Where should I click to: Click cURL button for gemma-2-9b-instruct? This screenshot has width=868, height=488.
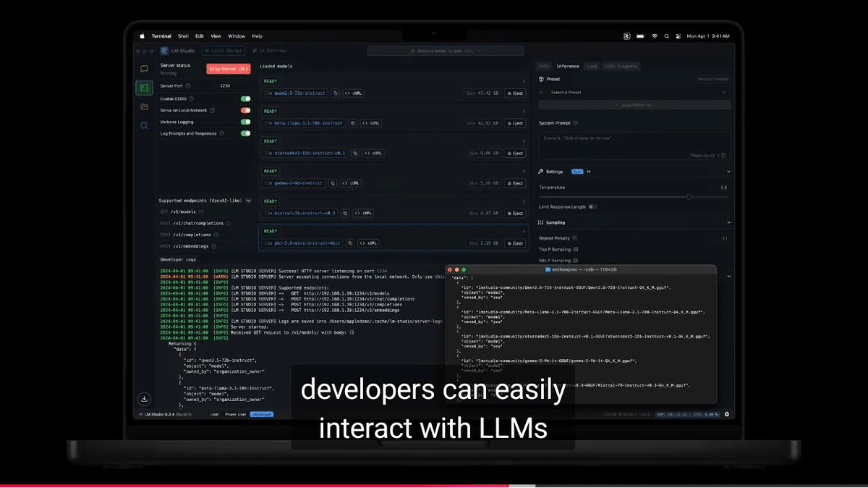click(351, 183)
